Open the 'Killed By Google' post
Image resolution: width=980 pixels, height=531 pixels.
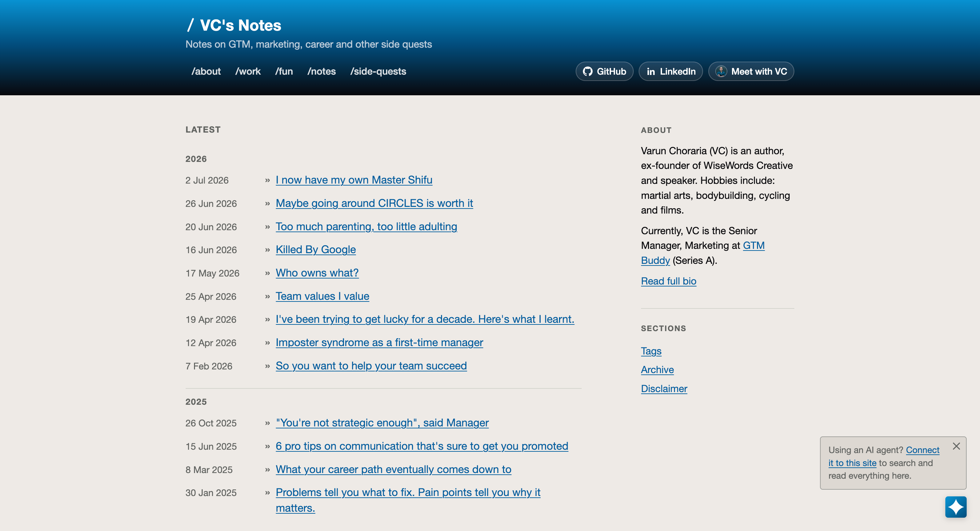[x=316, y=250]
